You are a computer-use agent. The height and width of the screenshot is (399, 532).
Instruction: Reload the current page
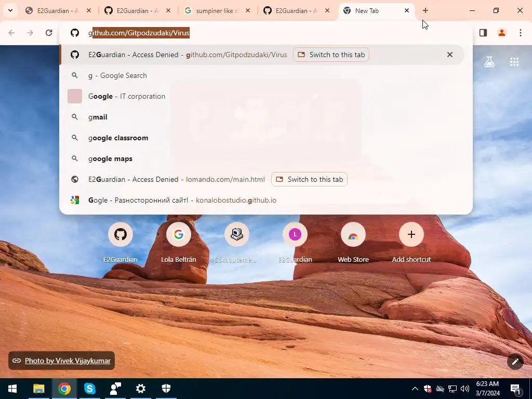click(49, 33)
